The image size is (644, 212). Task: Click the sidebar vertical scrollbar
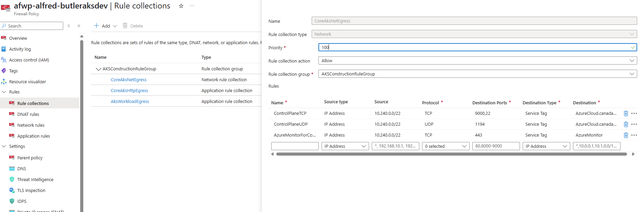click(82, 126)
